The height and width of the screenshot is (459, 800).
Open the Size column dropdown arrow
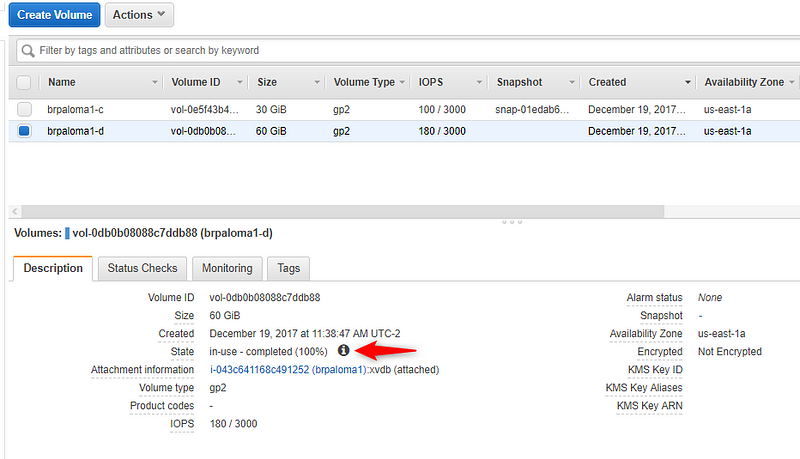pos(317,82)
